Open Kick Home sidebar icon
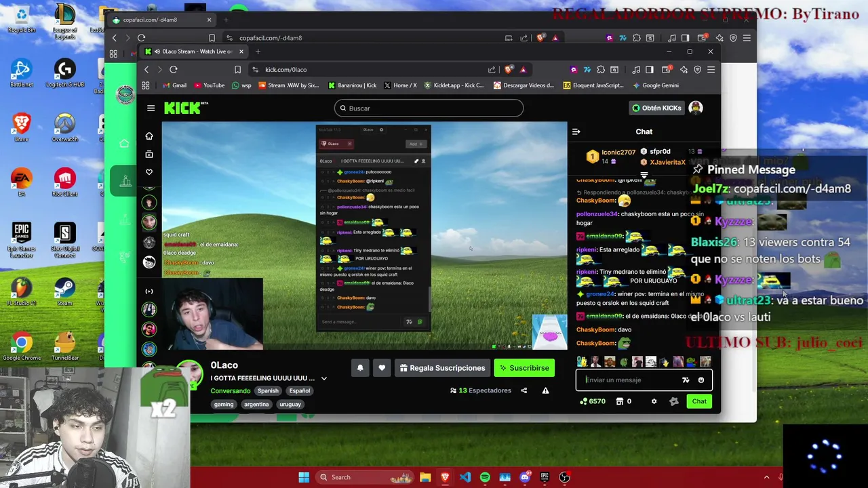The width and height of the screenshot is (868, 488). [x=149, y=136]
